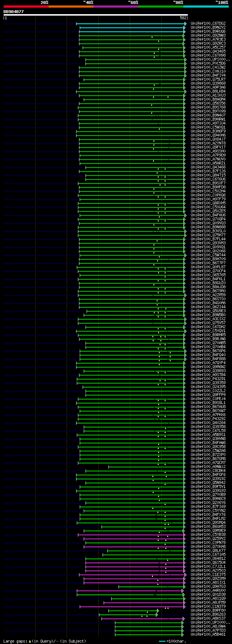This screenshot has width=232, height=644.
Task: Open hit UniRef100_A9SSH0
Action: 208,151
